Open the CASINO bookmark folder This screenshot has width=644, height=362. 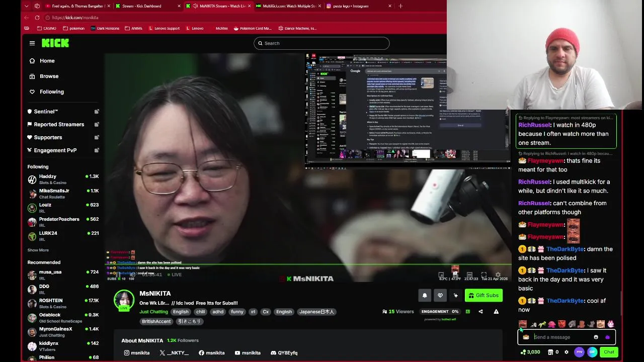[x=46, y=29]
